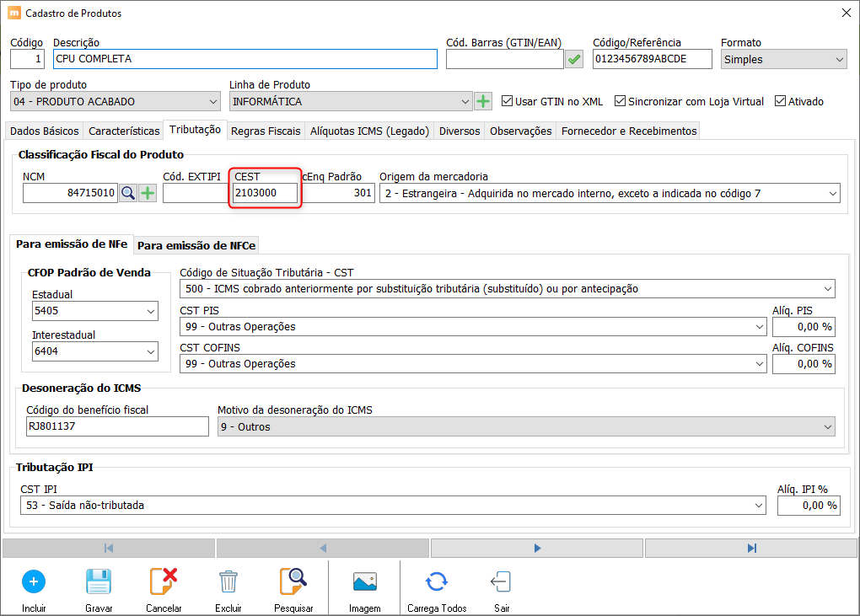The image size is (860, 616).
Task: Open the CST PIS dropdown
Action: point(757,327)
